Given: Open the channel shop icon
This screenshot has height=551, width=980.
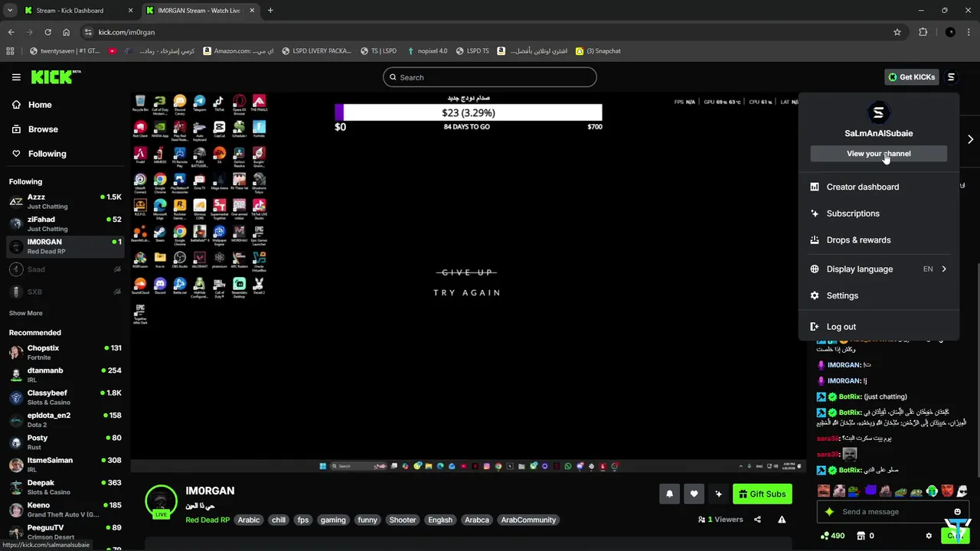Looking at the screenshot, I should pos(861,536).
